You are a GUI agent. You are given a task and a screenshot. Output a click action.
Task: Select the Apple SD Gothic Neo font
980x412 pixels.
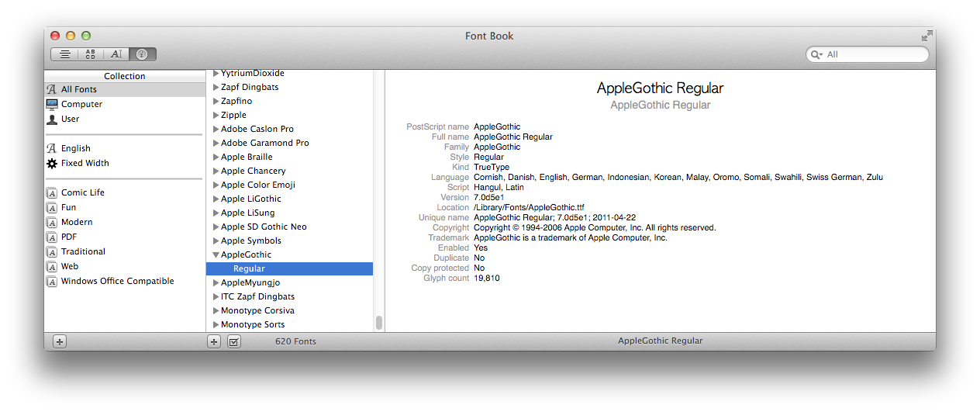(x=289, y=227)
